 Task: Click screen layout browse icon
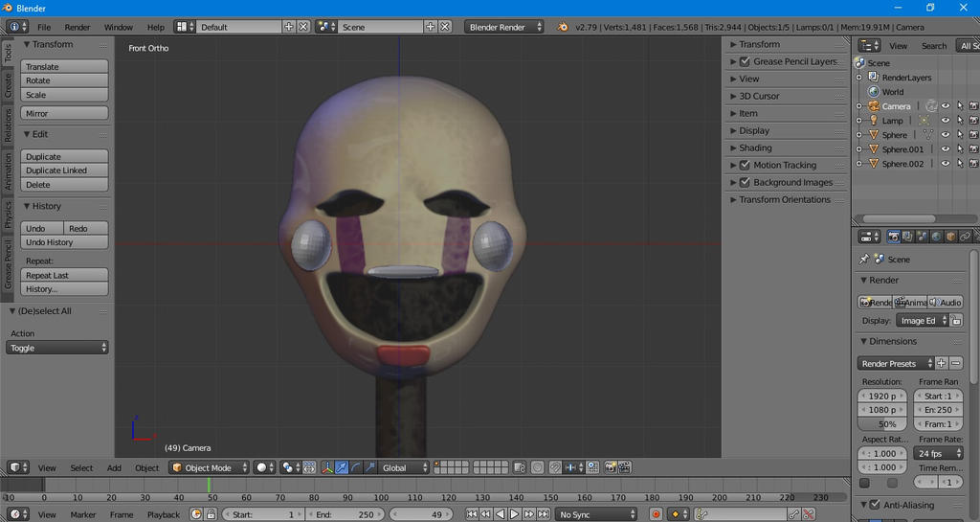[x=185, y=27]
